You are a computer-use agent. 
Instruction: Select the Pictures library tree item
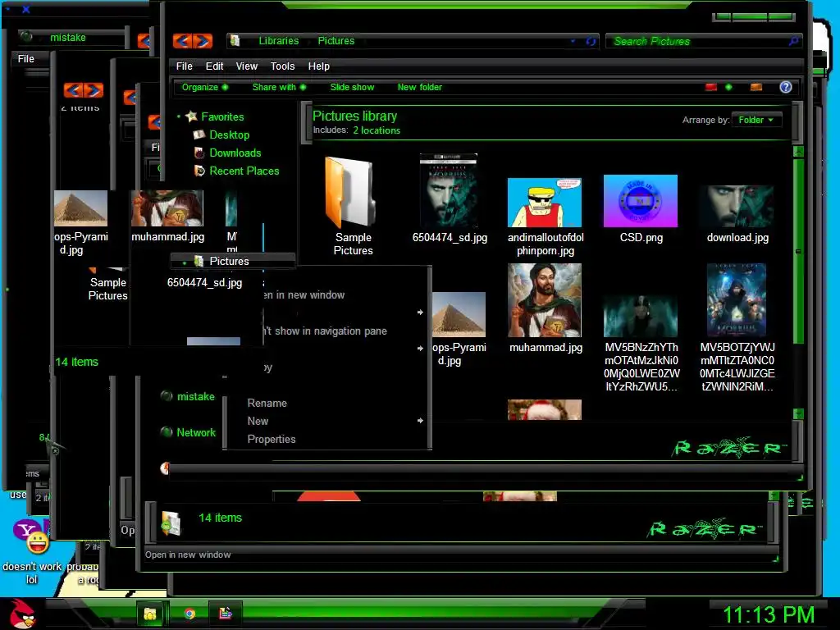coord(230,261)
